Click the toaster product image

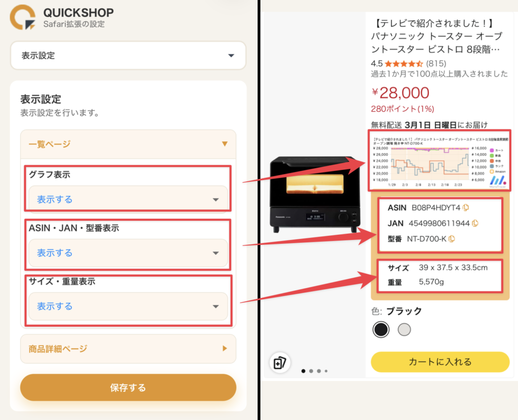315,194
